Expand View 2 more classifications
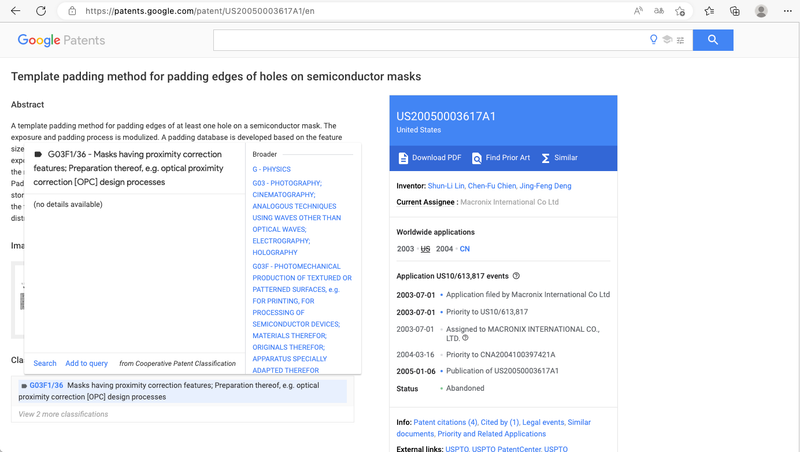 (x=63, y=414)
